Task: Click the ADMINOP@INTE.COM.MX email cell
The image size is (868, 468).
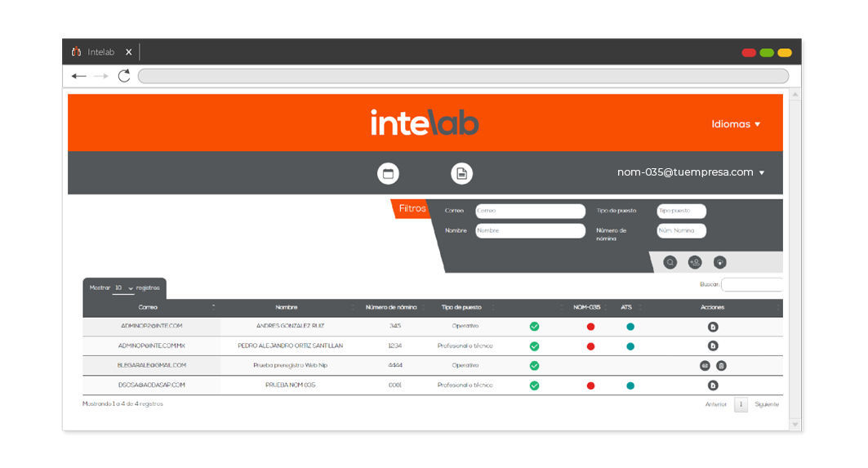Action: tap(152, 345)
